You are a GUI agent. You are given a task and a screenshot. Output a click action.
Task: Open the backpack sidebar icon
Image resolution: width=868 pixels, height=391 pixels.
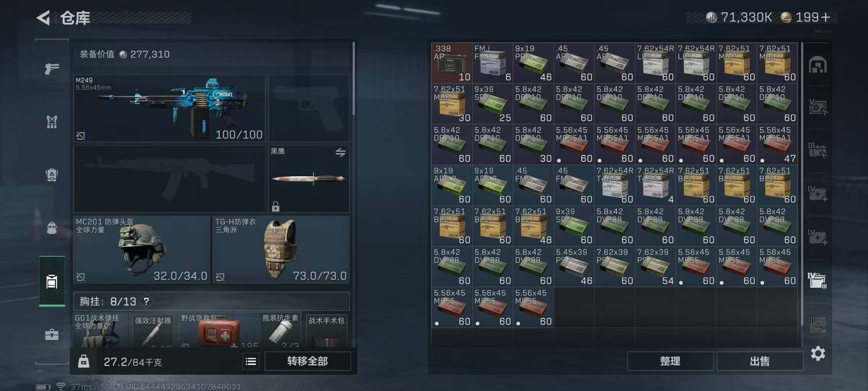pos(52,228)
